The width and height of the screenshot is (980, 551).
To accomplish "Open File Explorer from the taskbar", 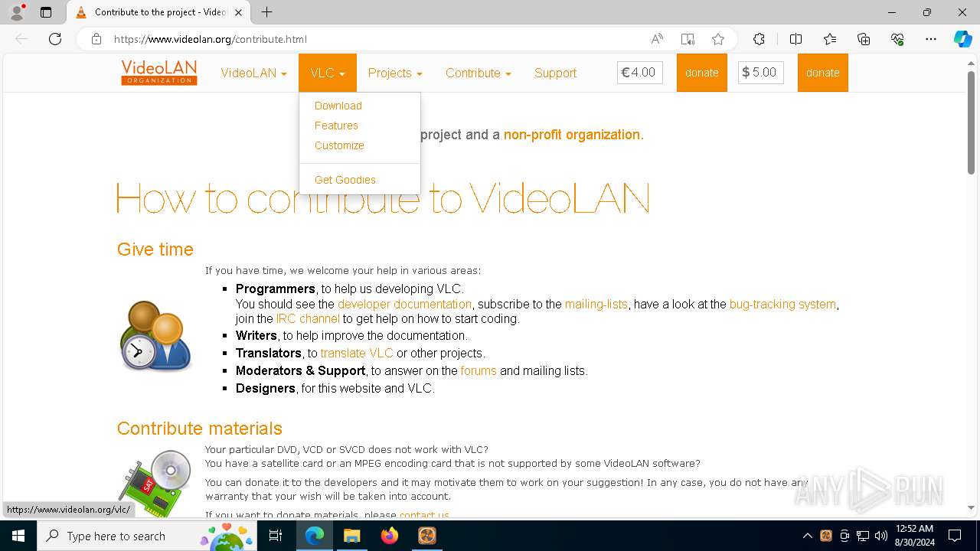I will click(351, 536).
